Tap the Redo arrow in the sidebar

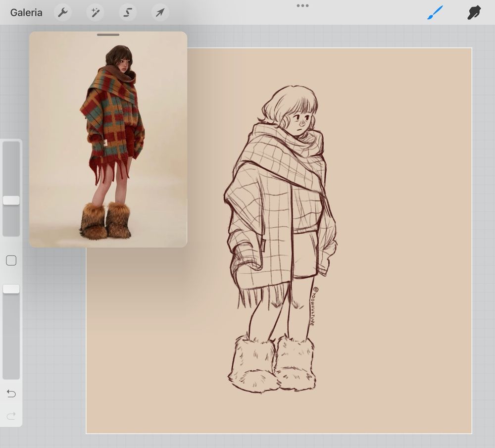(11, 416)
